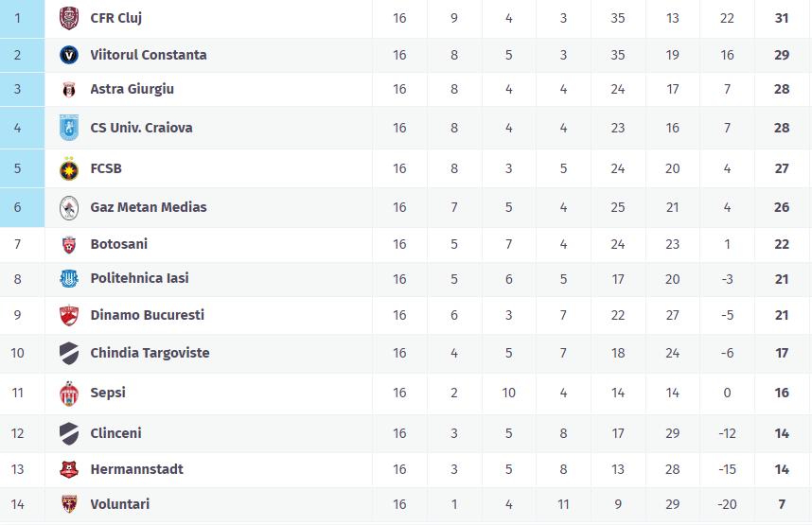Image resolution: width=812 pixels, height=525 pixels.
Task: Click the Botosani club crest
Action: pyautogui.click(x=69, y=245)
